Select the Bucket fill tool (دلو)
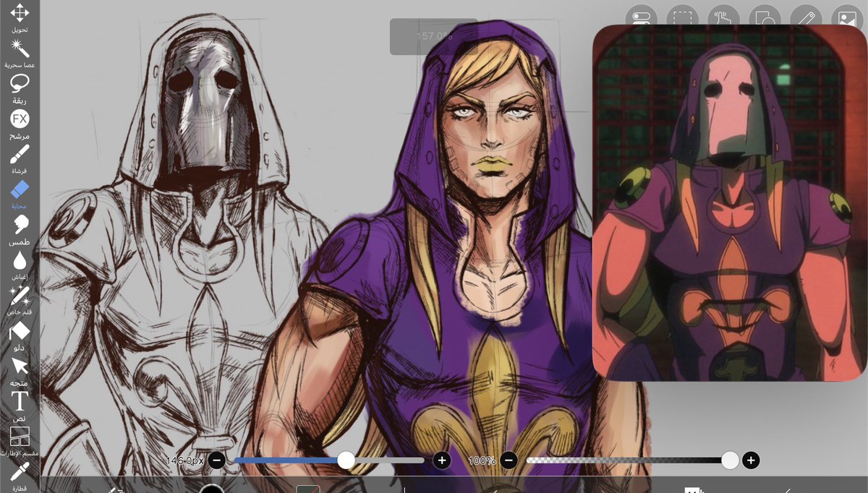The height and width of the screenshot is (493, 868). [x=20, y=335]
